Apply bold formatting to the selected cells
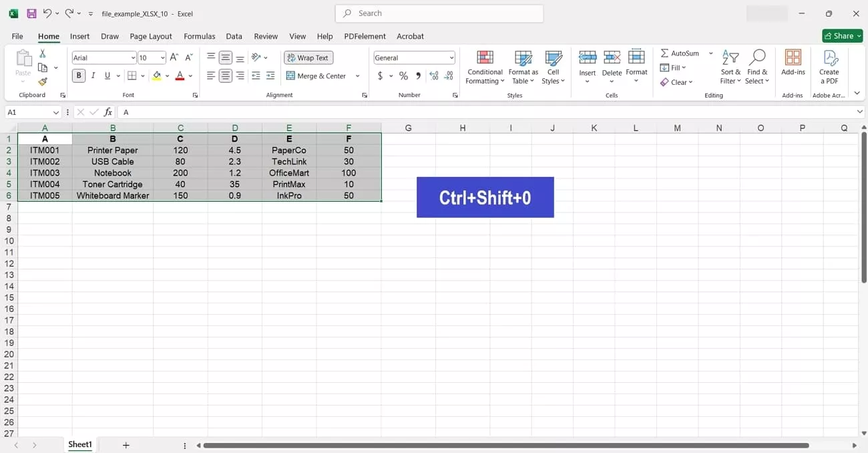 [78, 75]
